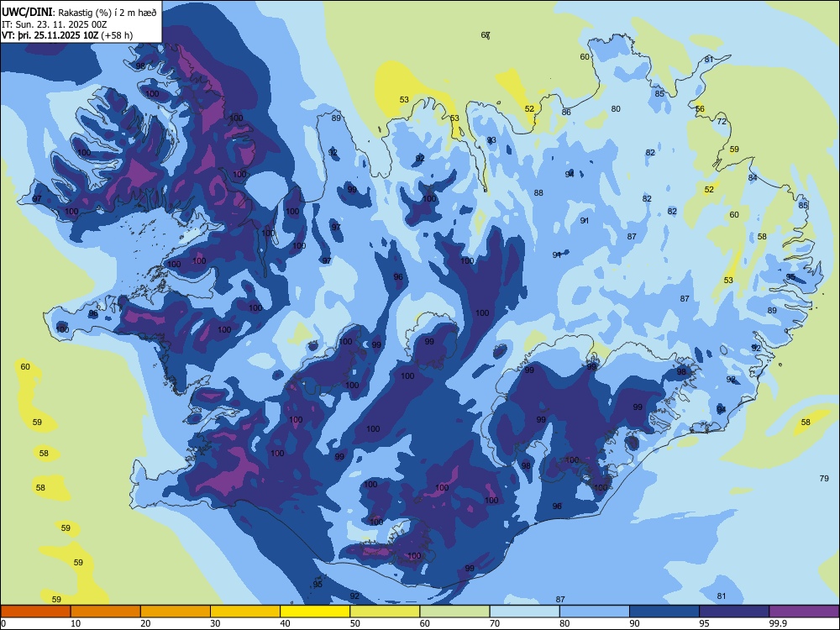Click the '93' humidity value near the northern fjord
Viewport: 840px width, 630px height.
click(491, 140)
